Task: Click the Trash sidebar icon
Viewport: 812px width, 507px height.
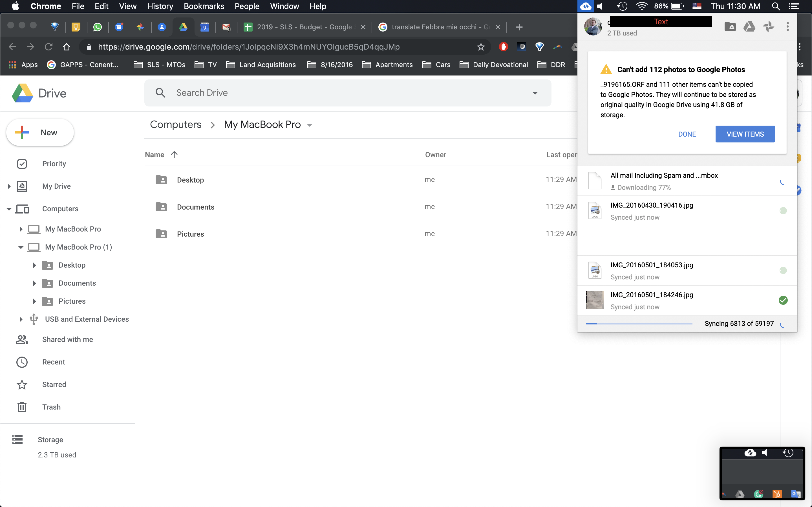Action: pyautogui.click(x=22, y=406)
